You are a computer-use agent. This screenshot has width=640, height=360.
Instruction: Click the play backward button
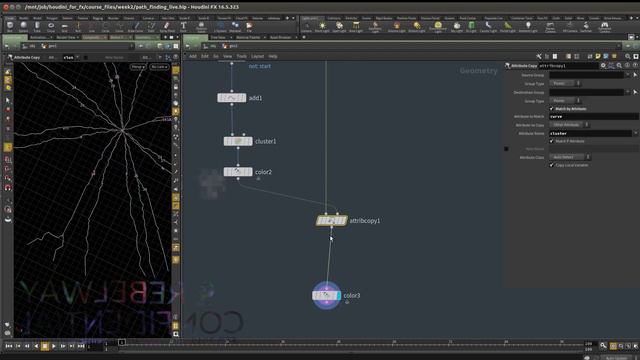[x=36, y=346]
